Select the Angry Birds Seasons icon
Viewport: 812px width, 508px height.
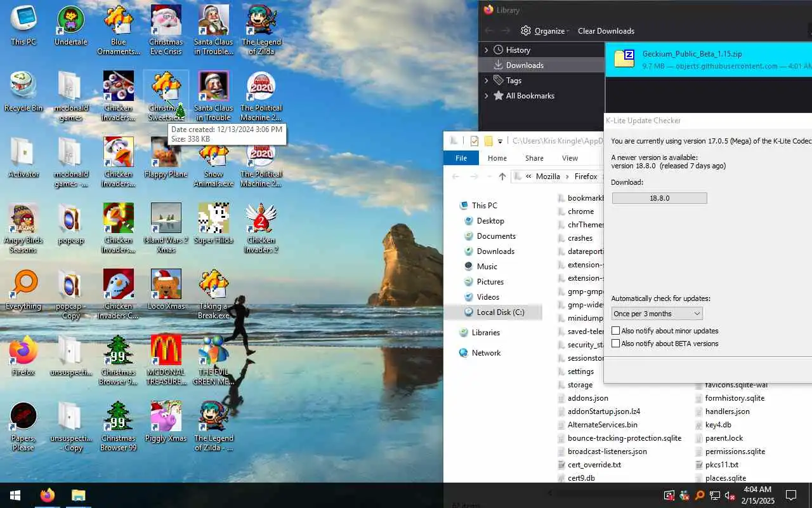point(23,229)
